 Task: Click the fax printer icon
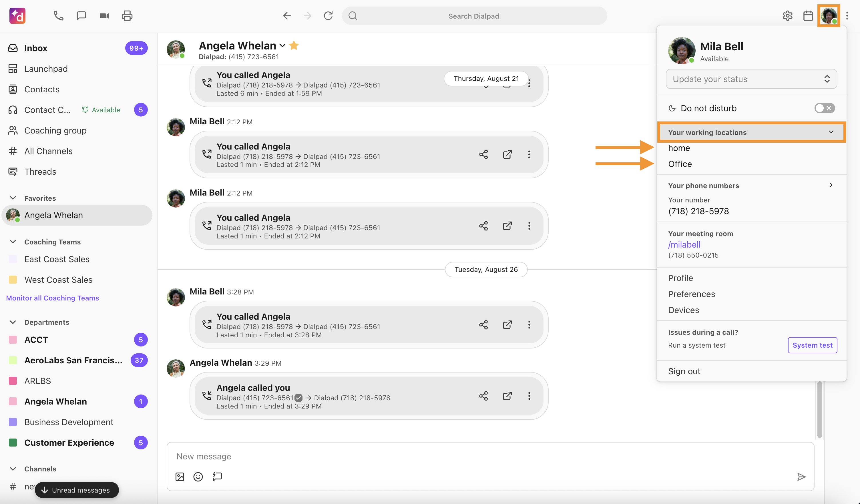coord(127,16)
